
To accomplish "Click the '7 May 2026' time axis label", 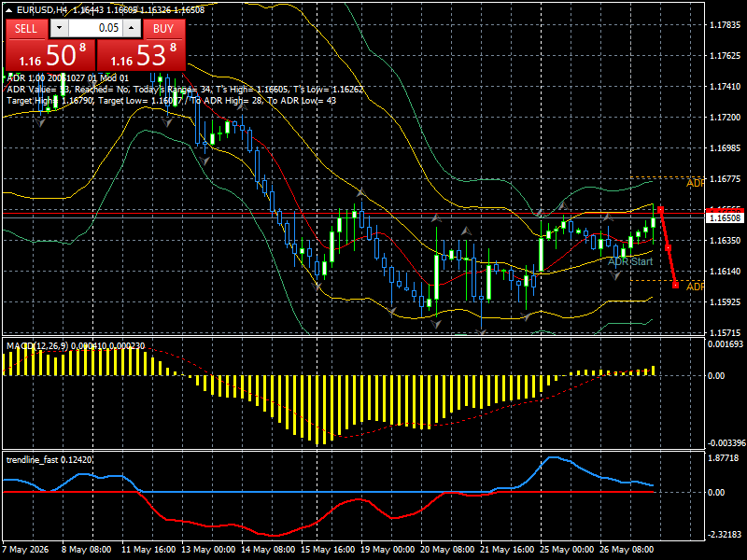I will [x=26, y=550].
